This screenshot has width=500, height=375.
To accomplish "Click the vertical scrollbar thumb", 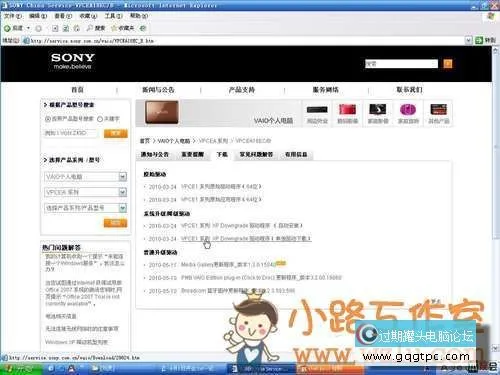I will point(495,147).
